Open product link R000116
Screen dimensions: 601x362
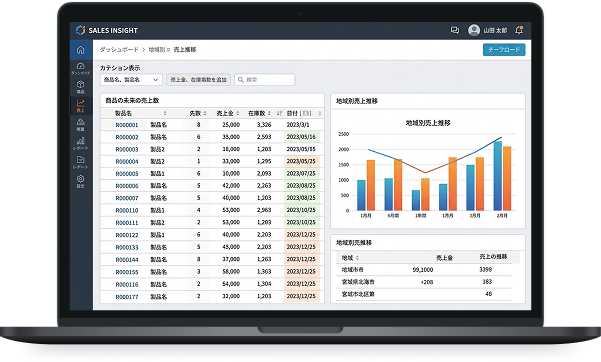pos(126,284)
